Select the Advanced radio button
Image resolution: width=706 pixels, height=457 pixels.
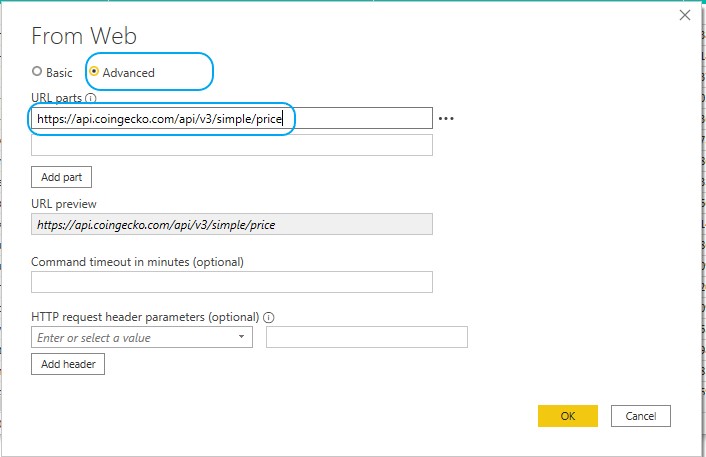tap(94, 72)
